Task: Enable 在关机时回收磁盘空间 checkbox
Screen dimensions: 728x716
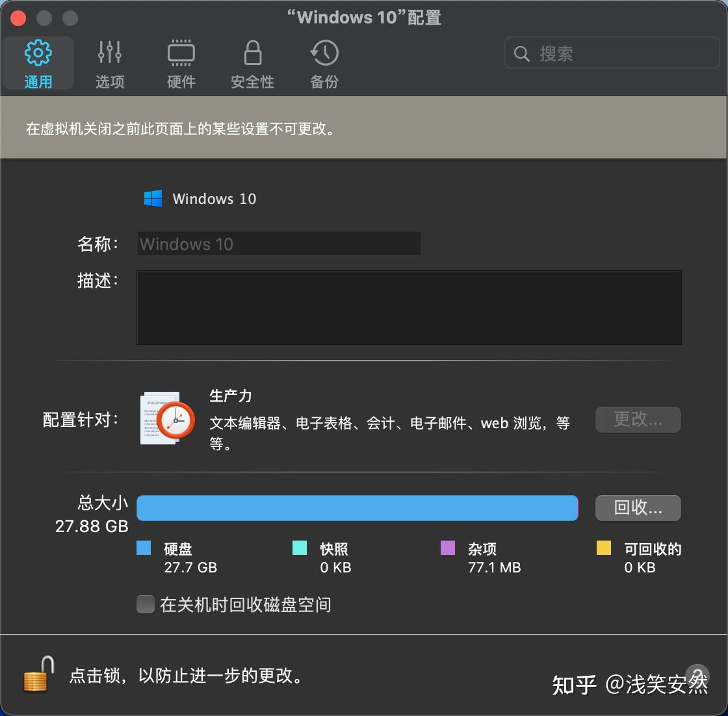Action: coord(145,604)
